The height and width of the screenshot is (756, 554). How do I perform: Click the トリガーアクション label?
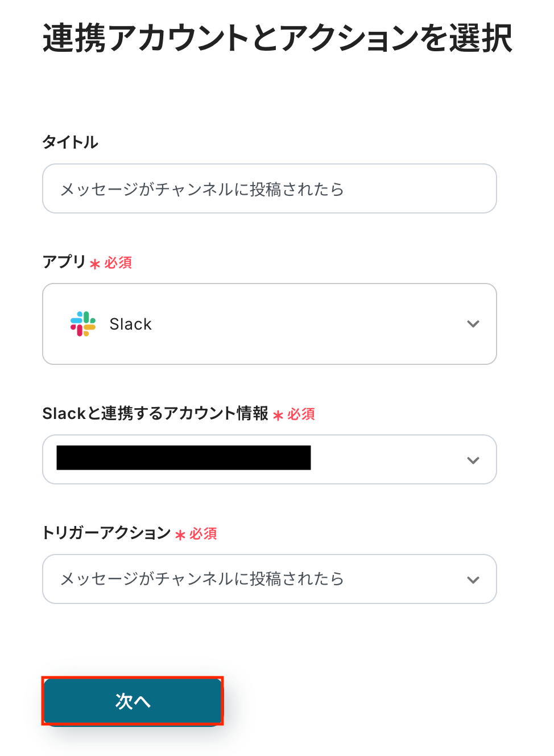coord(106,533)
